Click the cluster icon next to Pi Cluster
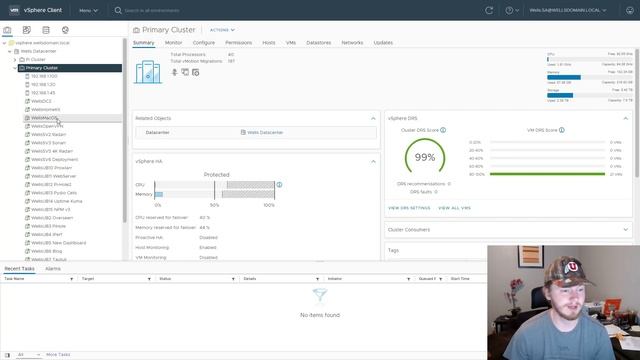Image resolution: width=640 pixels, height=360 pixels. pos(22,60)
